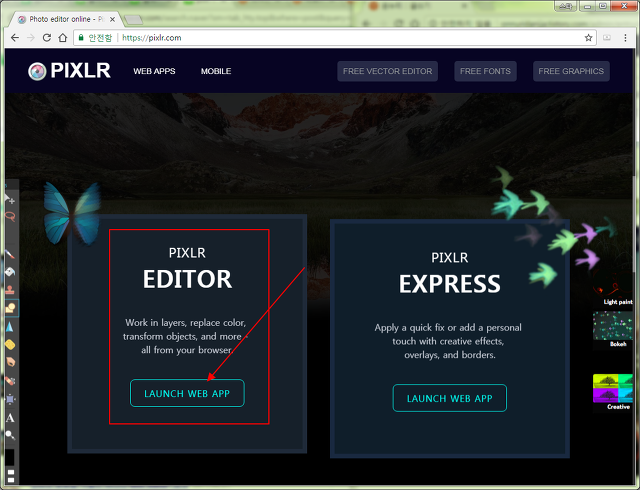Select the Sharpen cone tool
This screenshot has height=490, width=640.
(x=10, y=326)
